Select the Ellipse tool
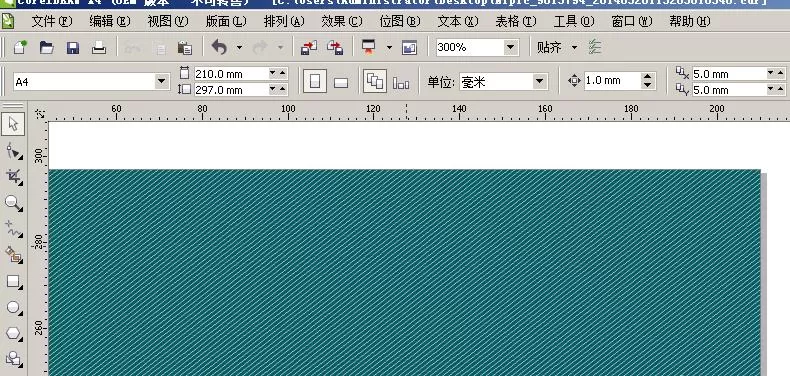This screenshot has height=376, width=790. point(14,307)
